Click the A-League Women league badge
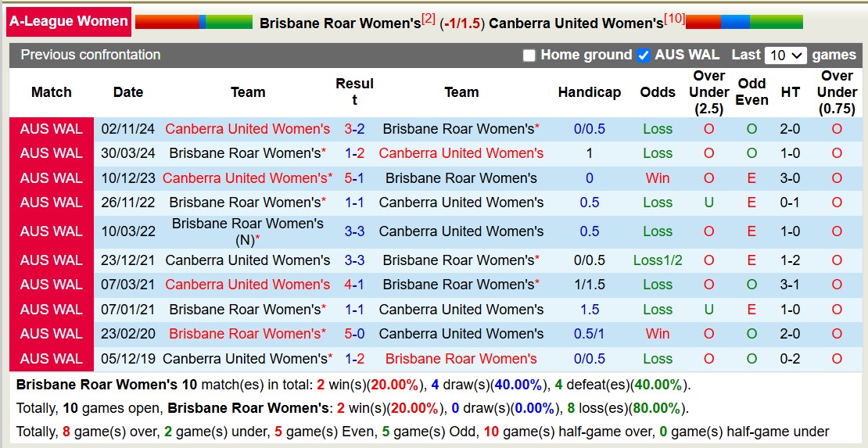This screenshot has width=868, height=448. [x=69, y=22]
